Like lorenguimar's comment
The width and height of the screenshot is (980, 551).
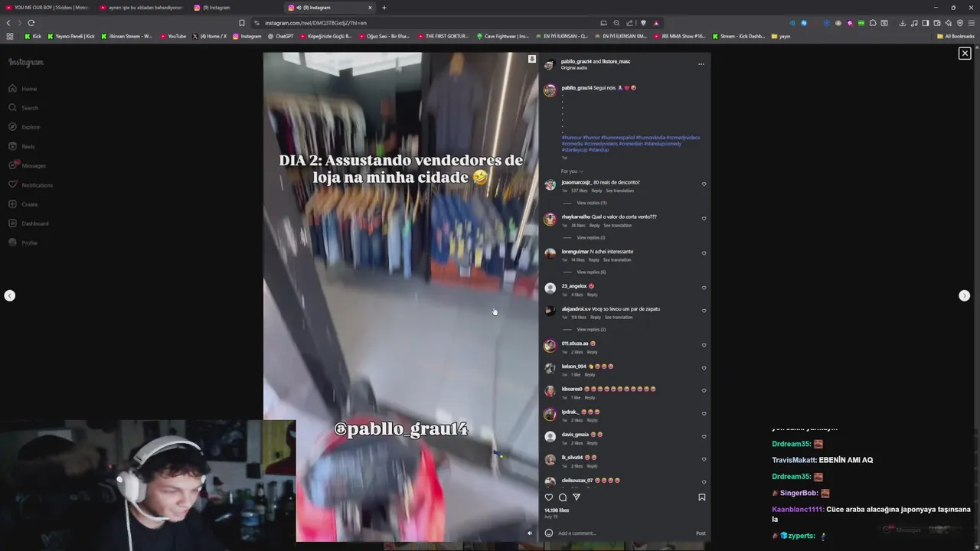(x=704, y=253)
